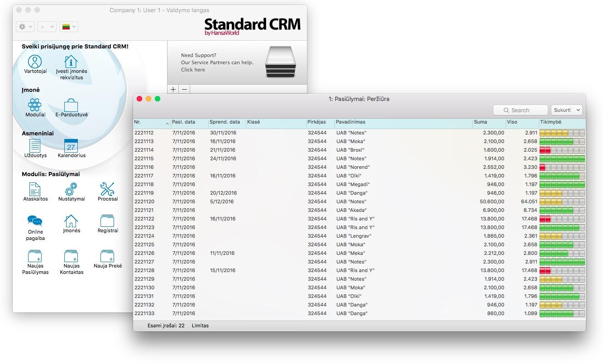
Task: Click UAB "Akada" in the list
Action: (x=351, y=210)
